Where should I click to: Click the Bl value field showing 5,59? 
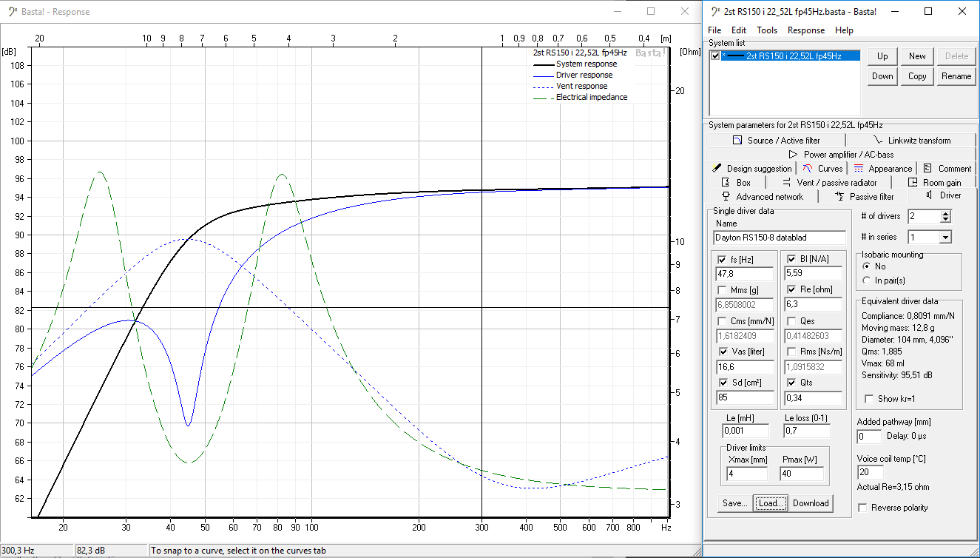(x=813, y=274)
